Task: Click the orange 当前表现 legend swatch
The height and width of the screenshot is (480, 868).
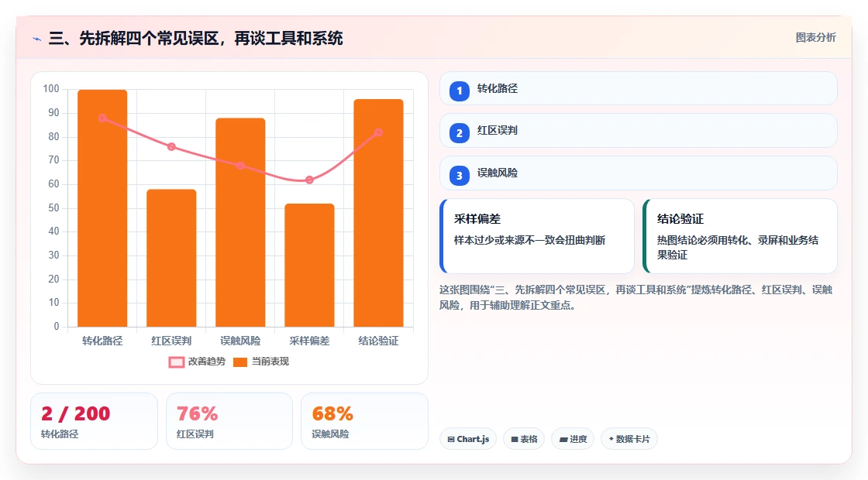Action: pos(240,362)
